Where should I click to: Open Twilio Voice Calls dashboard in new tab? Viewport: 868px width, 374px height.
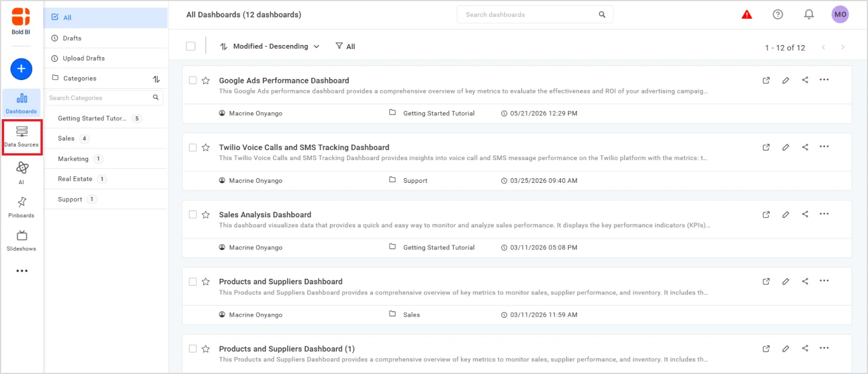tap(766, 147)
